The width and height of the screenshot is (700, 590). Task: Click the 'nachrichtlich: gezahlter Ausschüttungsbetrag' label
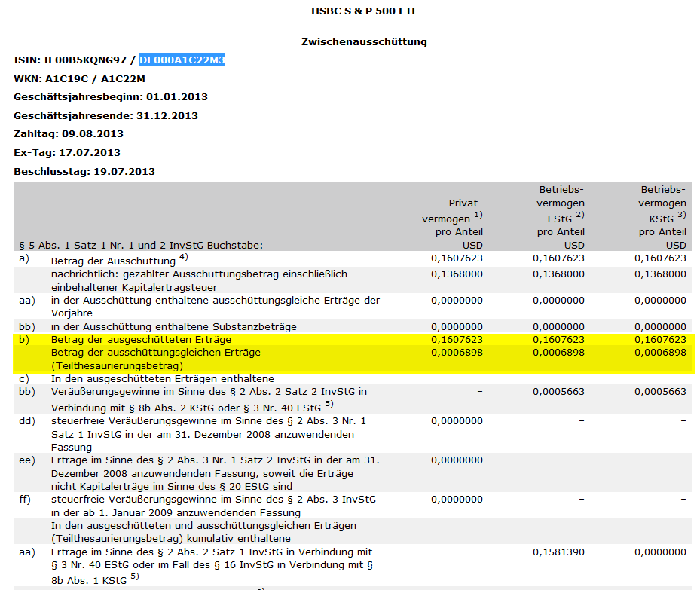click(x=199, y=281)
